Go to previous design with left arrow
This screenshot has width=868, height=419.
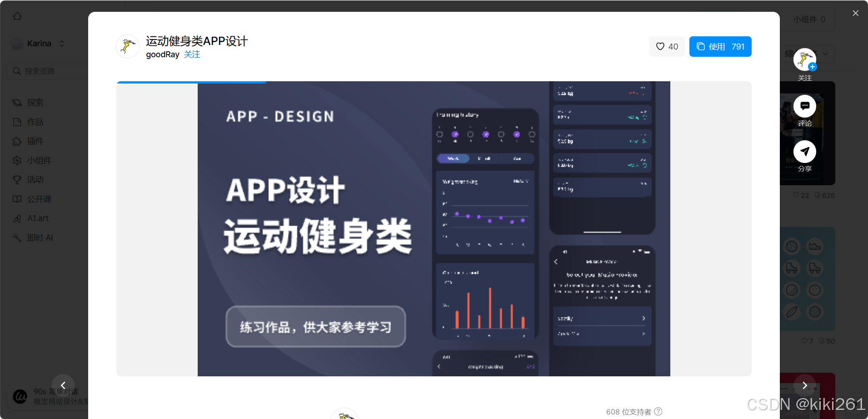click(63, 385)
